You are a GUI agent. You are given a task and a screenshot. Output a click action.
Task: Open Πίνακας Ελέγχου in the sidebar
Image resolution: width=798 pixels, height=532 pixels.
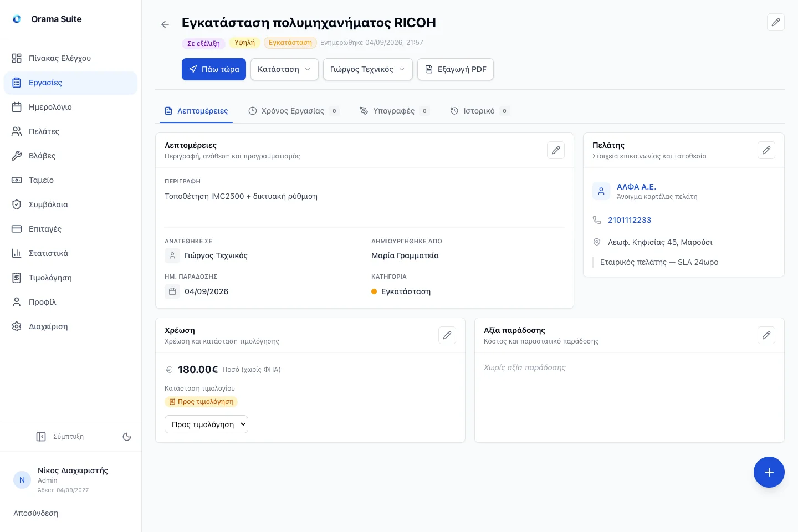coord(71,58)
